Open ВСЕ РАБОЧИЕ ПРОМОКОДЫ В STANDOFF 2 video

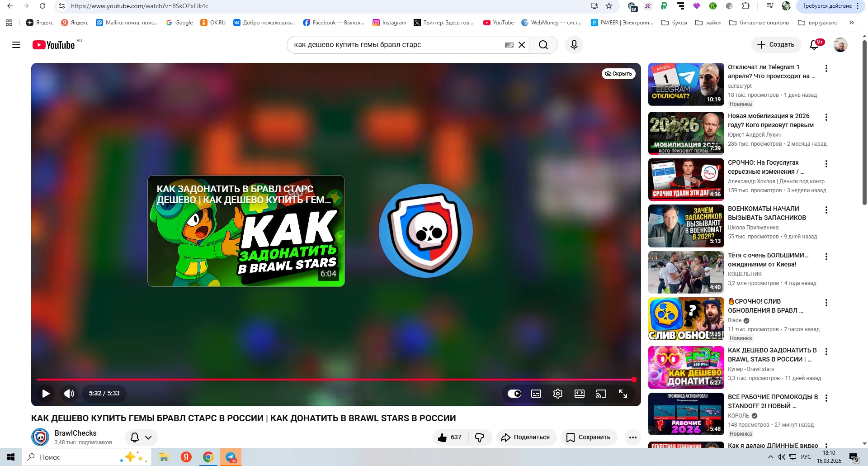(x=773, y=401)
